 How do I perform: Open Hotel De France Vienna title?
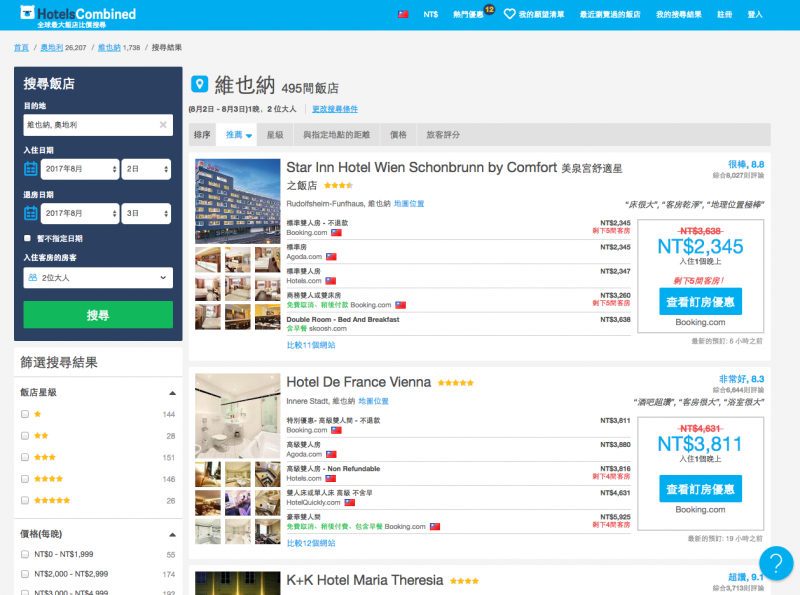click(x=358, y=382)
